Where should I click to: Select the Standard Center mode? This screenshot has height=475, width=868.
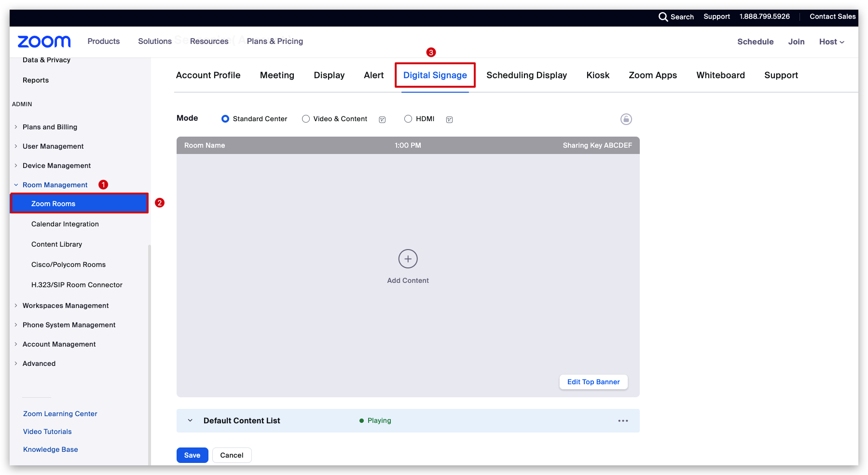[225, 119]
